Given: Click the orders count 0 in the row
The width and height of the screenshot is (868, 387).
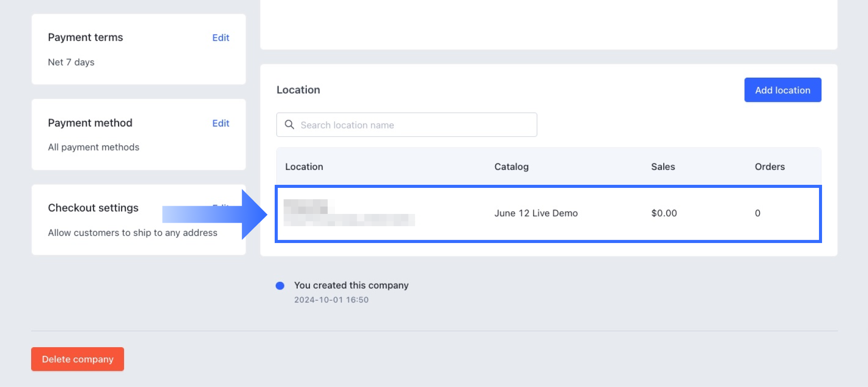Looking at the screenshot, I should tap(758, 213).
